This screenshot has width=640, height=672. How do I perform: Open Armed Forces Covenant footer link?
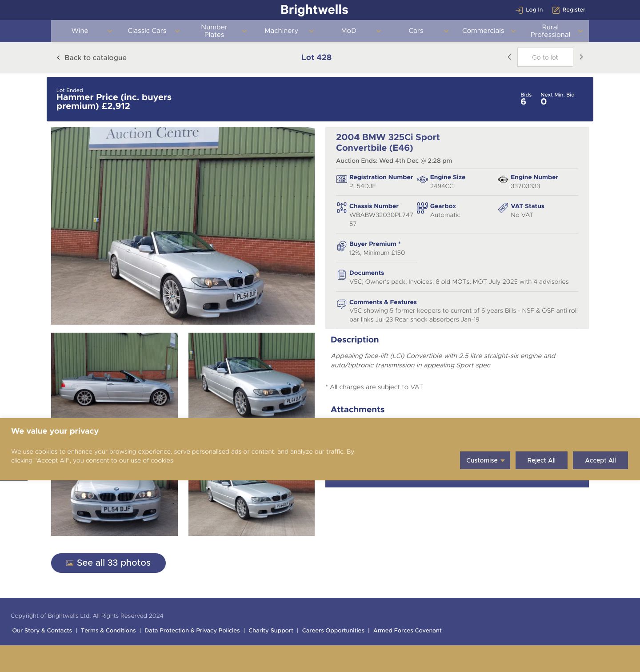tap(408, 631)
